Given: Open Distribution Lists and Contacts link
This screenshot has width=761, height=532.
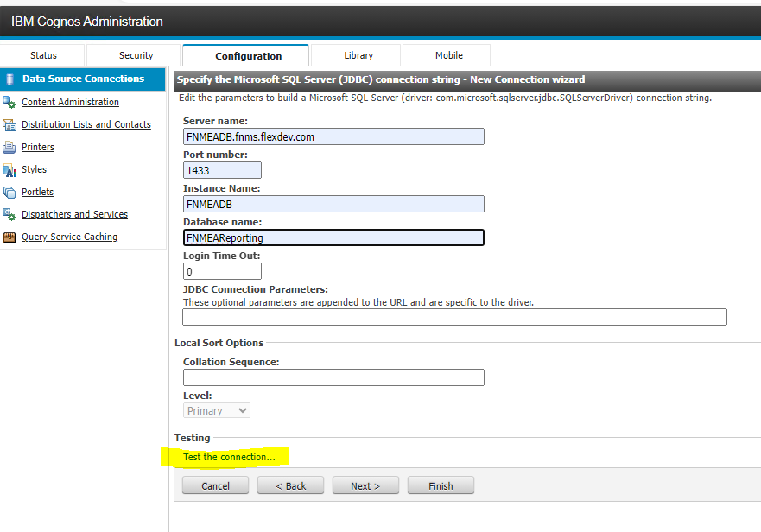Looking at the screenshot, I should pos(86,124).
